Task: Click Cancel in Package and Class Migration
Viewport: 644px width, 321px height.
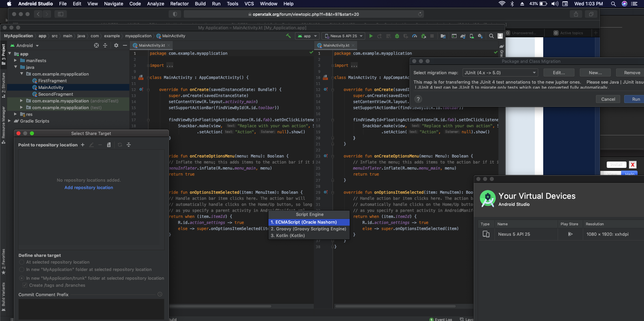Action: tap(608, 99)
